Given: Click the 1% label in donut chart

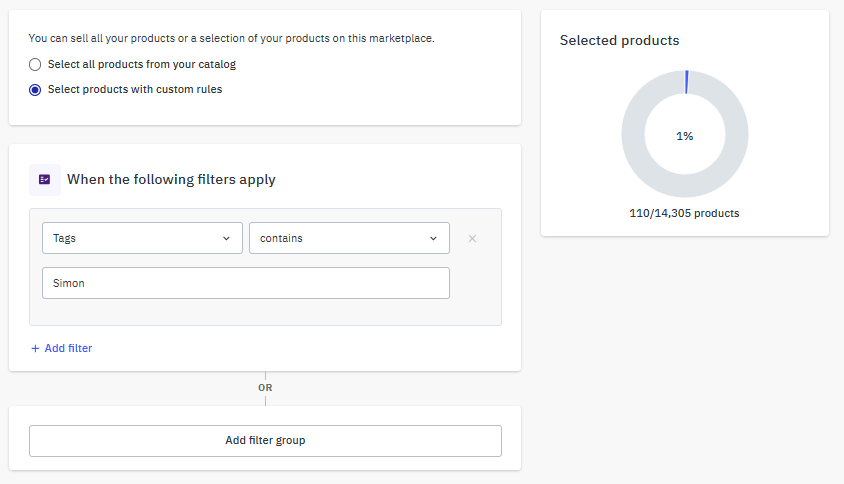Looking at the screenshot, I should click(x=685, y=136).
